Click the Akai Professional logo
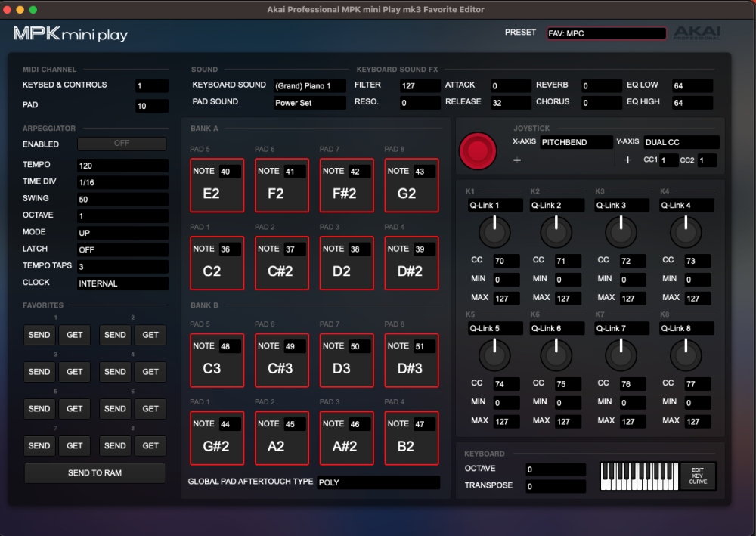 [x=697, y=34]
